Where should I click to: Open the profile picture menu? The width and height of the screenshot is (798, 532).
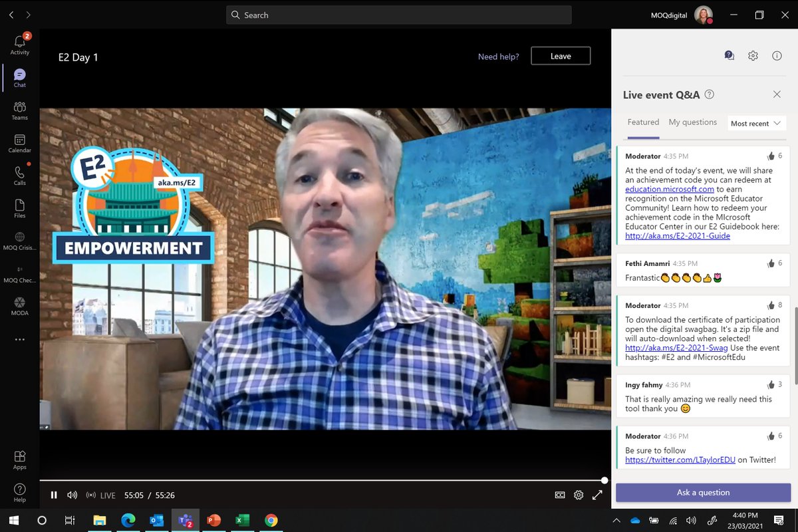(704, 15)
